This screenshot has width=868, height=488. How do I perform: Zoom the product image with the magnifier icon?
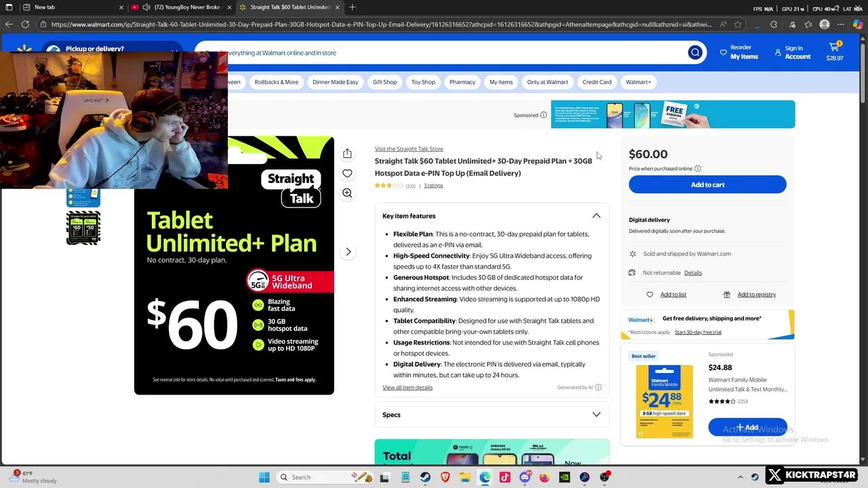347,193
